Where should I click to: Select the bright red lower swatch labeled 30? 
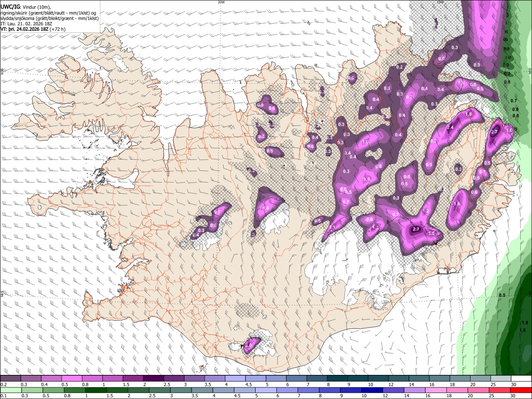(x=521, y=390)
